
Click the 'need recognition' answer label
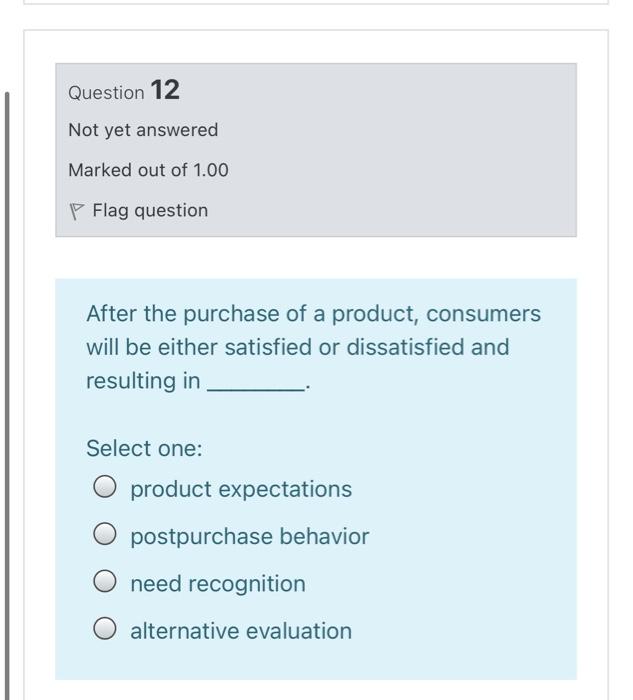tap(218, 583)
